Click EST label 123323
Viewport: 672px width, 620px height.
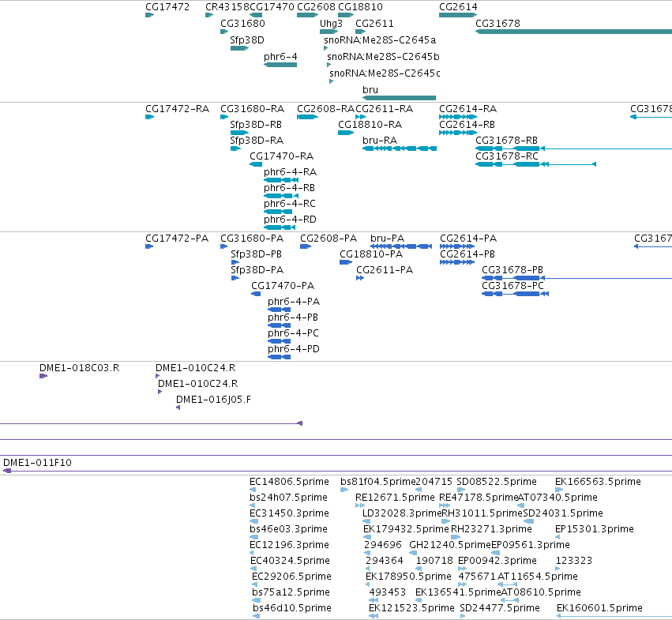pyautogui.click(x=574, y=561)
